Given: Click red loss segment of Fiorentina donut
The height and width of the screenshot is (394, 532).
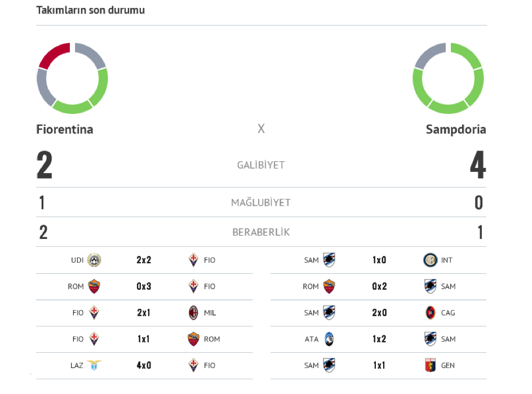Looking at the screenshot, I should [x=54, y=55].
